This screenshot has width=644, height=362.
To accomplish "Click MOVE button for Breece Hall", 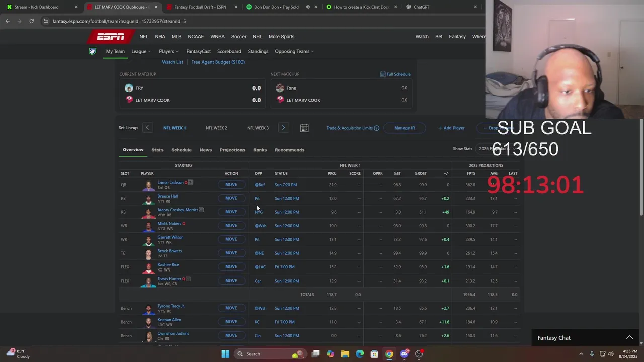I will click(231, 198).
